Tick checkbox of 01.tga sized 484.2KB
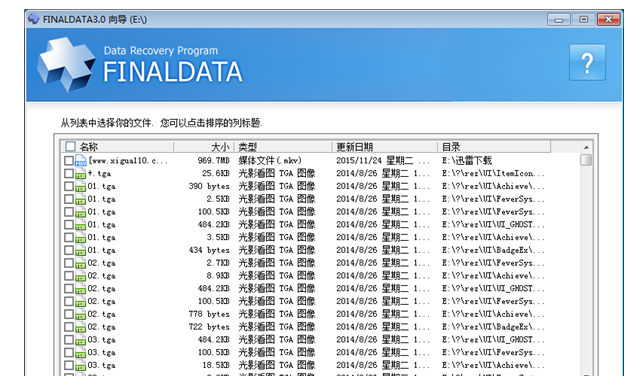This screenshot has height=376, width=631. pos(69,225)
